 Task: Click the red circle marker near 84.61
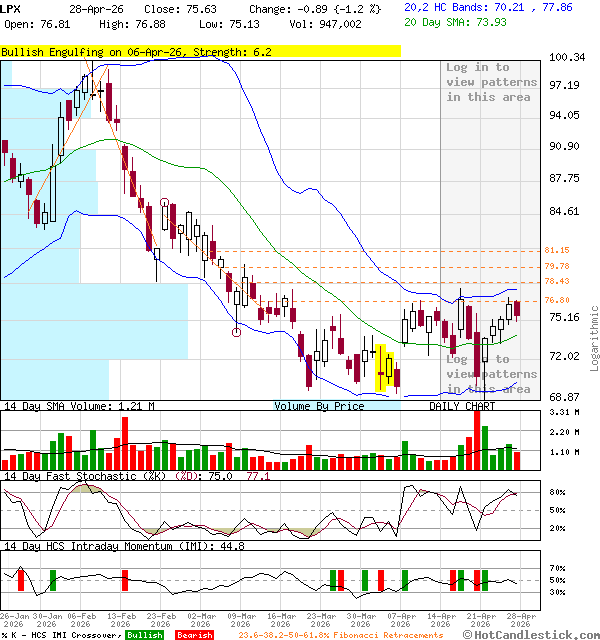coord(164,203)
